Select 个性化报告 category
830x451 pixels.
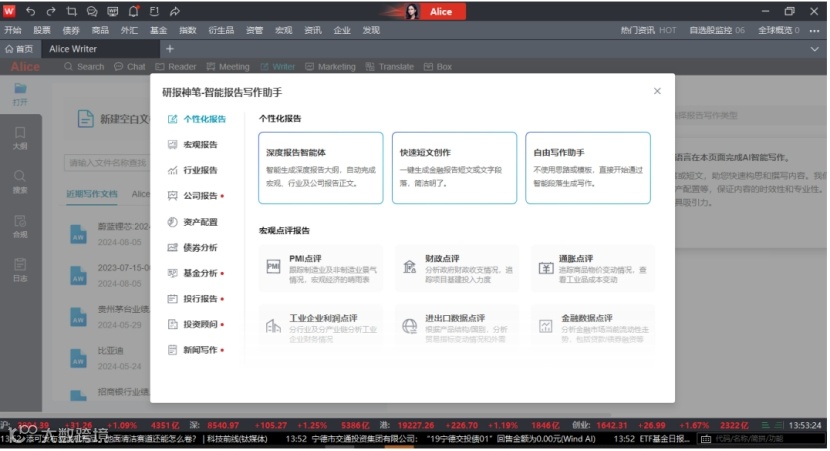point(197,119)
